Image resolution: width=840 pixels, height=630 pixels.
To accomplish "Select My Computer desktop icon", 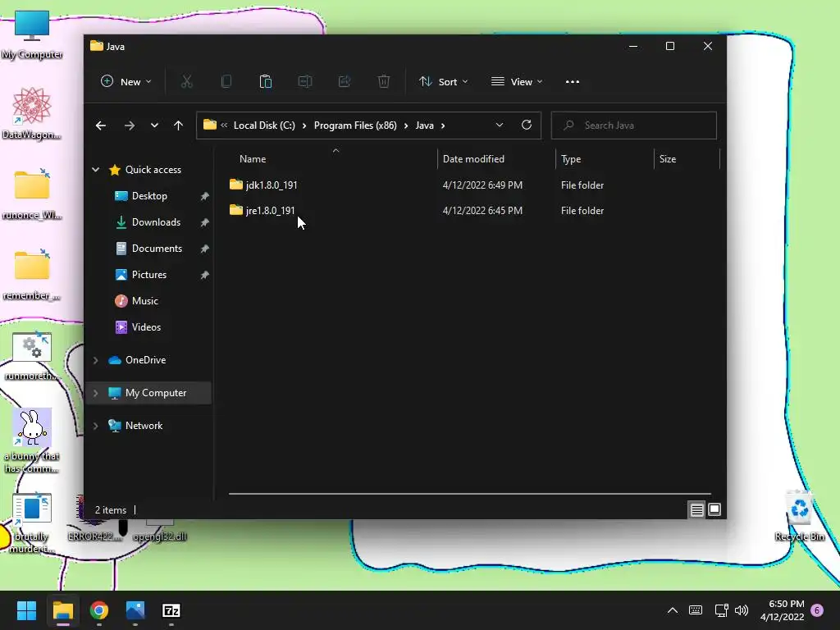I will (32, 34).
